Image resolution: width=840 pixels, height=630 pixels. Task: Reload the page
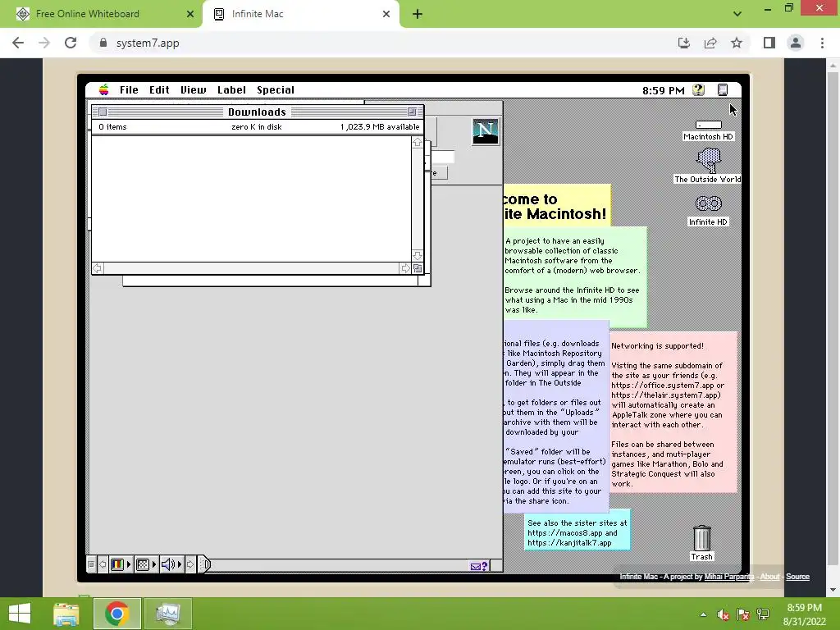[71, 43]
